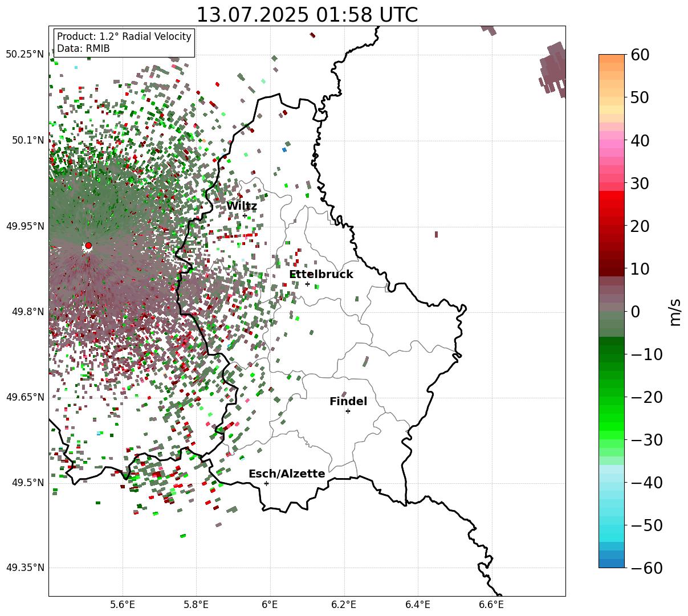Click the Findel station cross marker

click(348, 411)
